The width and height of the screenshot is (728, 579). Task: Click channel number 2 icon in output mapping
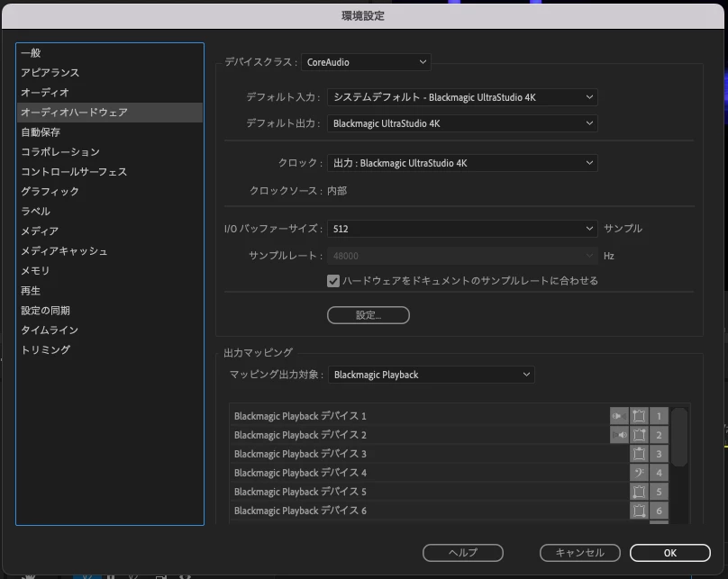point(659,435)
